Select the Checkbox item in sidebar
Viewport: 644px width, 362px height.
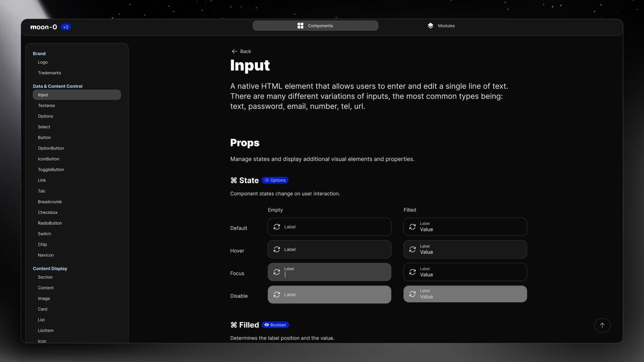tap(47, 212)
